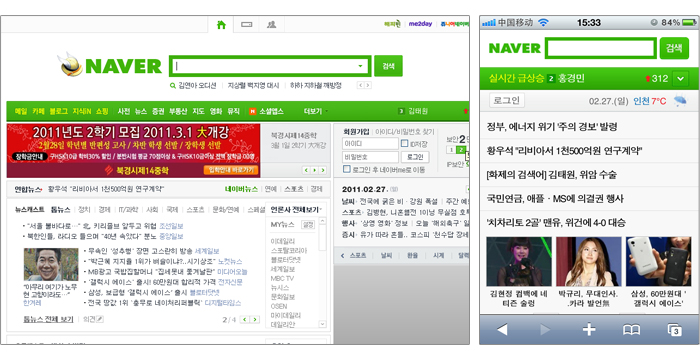Screen dimensions: 700x363
Task: Click the orange N icon before 소셜앱스
Action: (252, 111)
